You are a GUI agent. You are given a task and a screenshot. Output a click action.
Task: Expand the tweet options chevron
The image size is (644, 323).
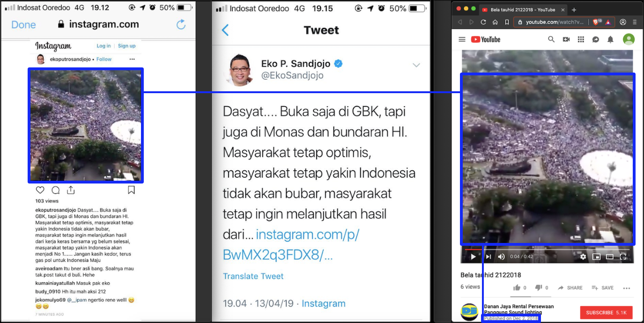point(416,65)
